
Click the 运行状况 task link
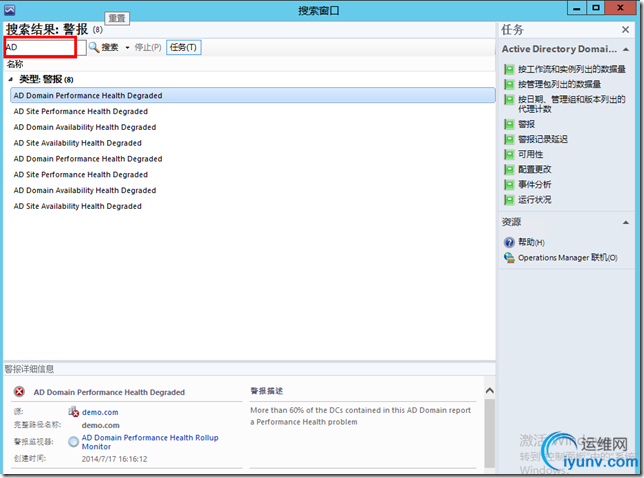pos(534,200)
